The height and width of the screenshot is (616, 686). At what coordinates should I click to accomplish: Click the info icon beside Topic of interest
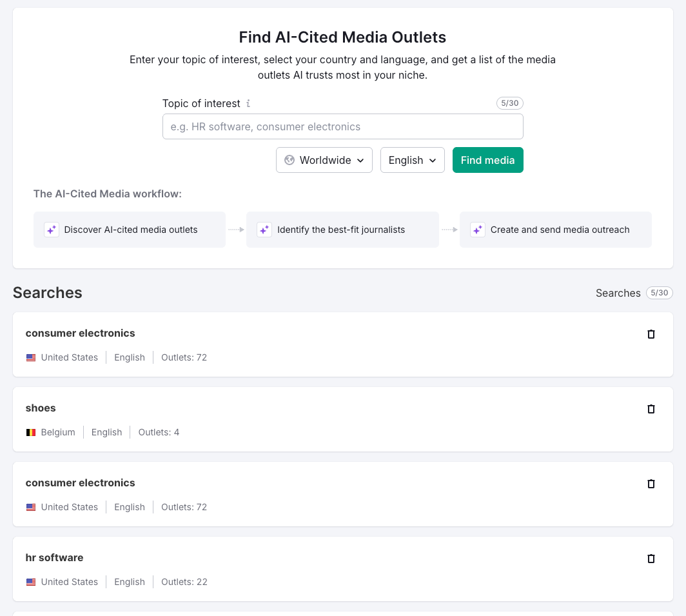pos(249,103)
